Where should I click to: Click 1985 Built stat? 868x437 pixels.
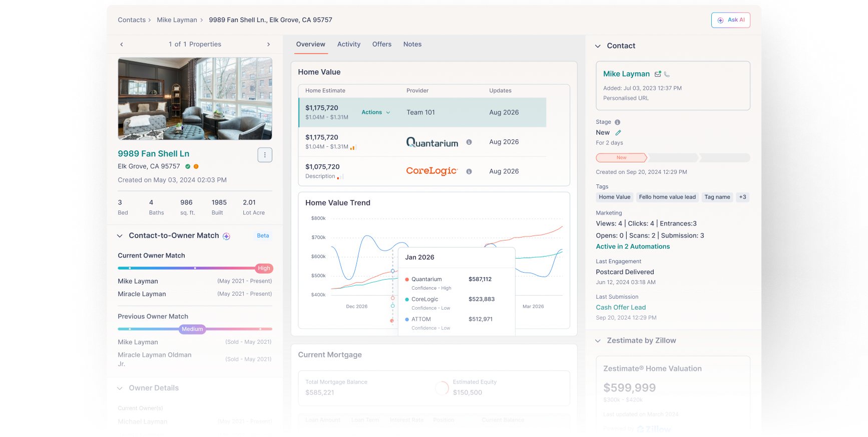[219, 207]
